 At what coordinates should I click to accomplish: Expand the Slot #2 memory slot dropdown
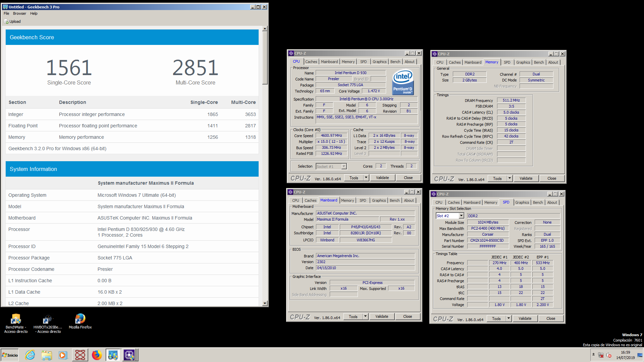(461, 216)
